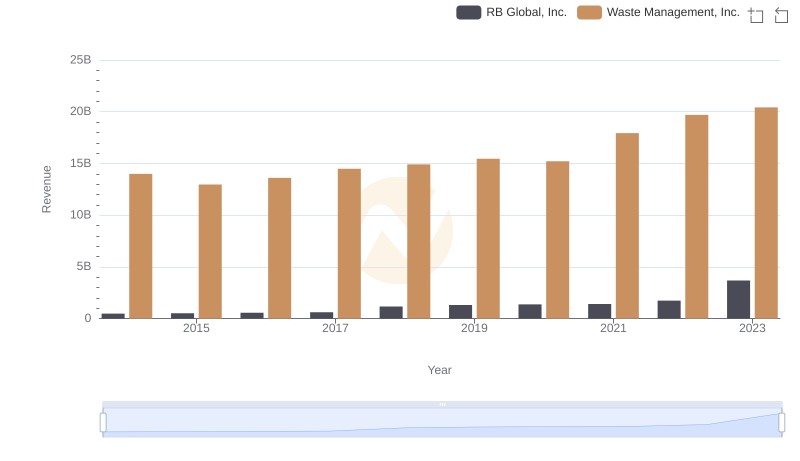The width and height of the screenshot is (800, 461).
Task: Click the right handle of the zoom slider
Action: (781, 422)
